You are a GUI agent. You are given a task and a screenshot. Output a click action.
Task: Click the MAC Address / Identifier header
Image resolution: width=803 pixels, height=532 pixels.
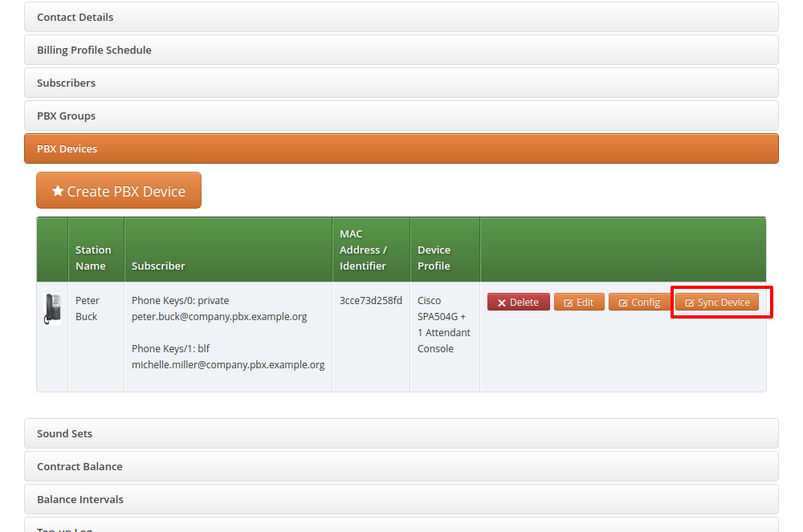(x=363, y=250)
